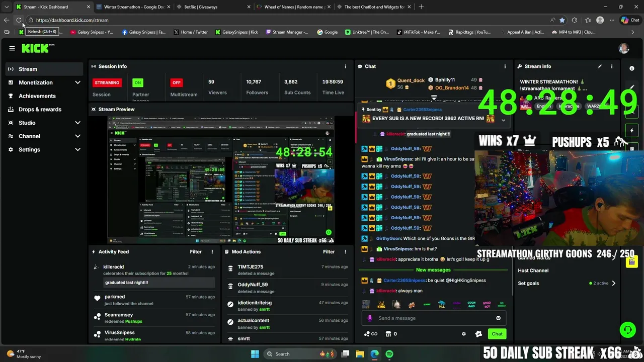Open Activity Feed options menu

tap(212, 252)
